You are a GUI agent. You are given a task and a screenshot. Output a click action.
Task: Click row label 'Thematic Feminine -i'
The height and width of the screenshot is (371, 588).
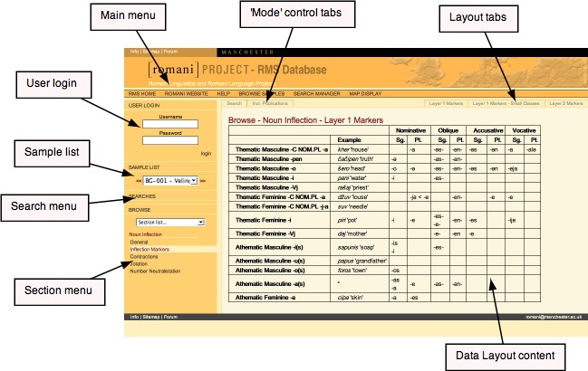[264, 220]
